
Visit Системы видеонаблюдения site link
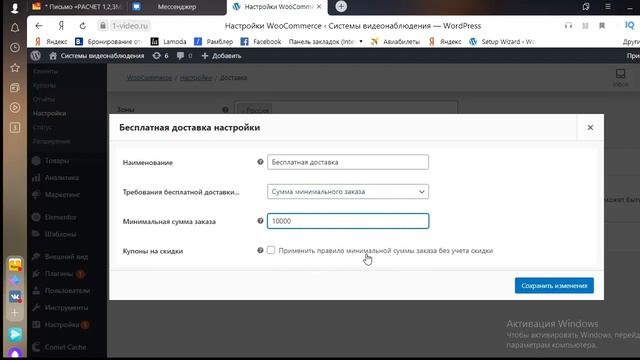pyautogui.click(x=97, y=56)
